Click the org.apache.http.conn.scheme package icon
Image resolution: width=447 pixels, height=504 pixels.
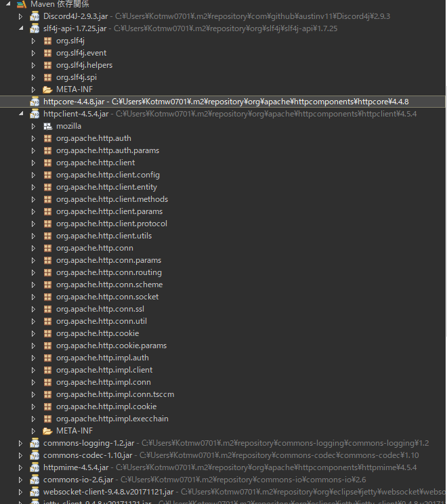click(47, 285)
